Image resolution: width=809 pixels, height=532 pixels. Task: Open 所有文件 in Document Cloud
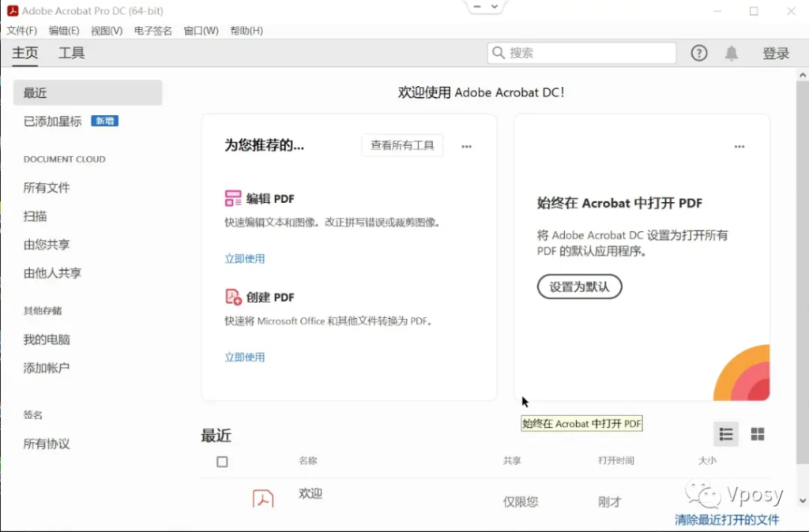point(47,188)
